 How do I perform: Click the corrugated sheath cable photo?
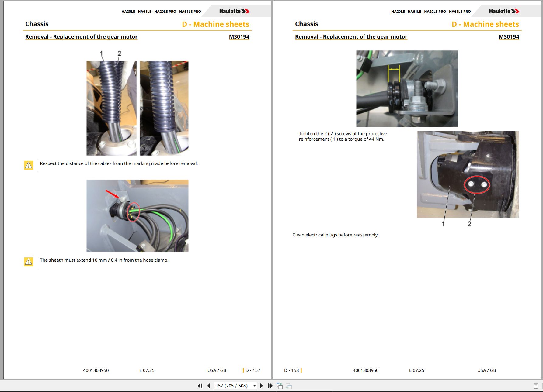pos(137,108)
